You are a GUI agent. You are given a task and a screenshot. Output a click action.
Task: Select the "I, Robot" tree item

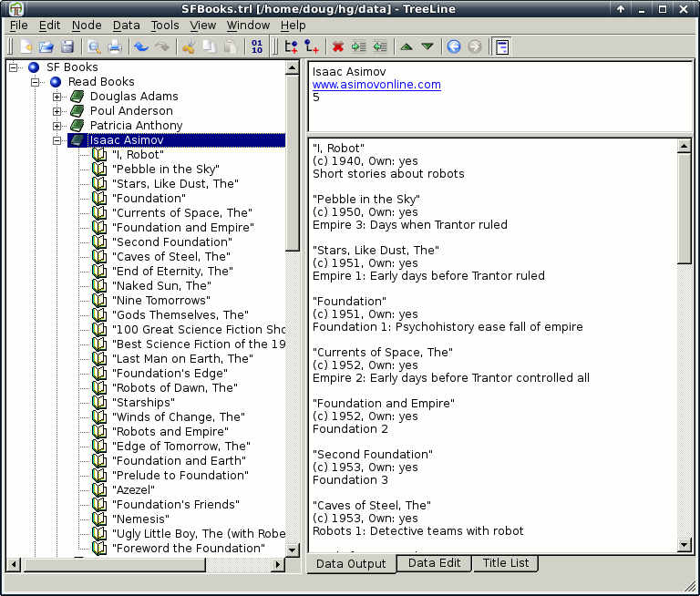138,155
